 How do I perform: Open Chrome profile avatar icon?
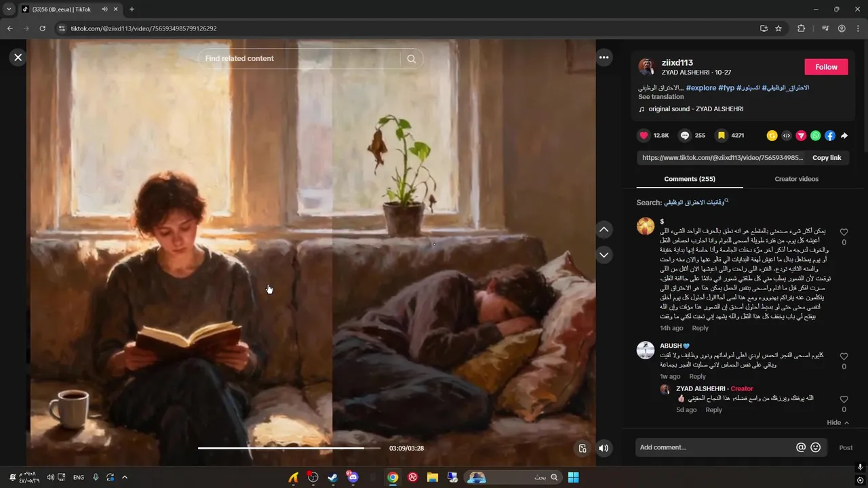pos(842,28)
